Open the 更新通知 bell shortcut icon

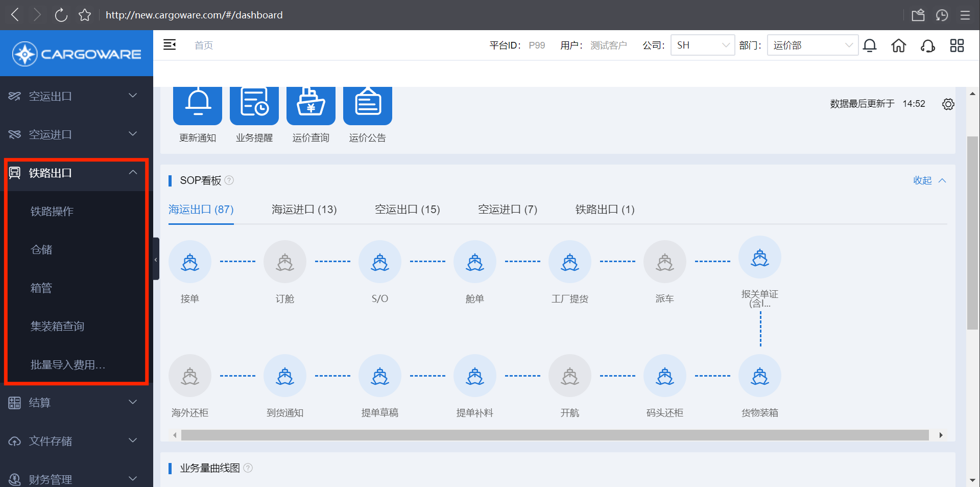[198, 105]
